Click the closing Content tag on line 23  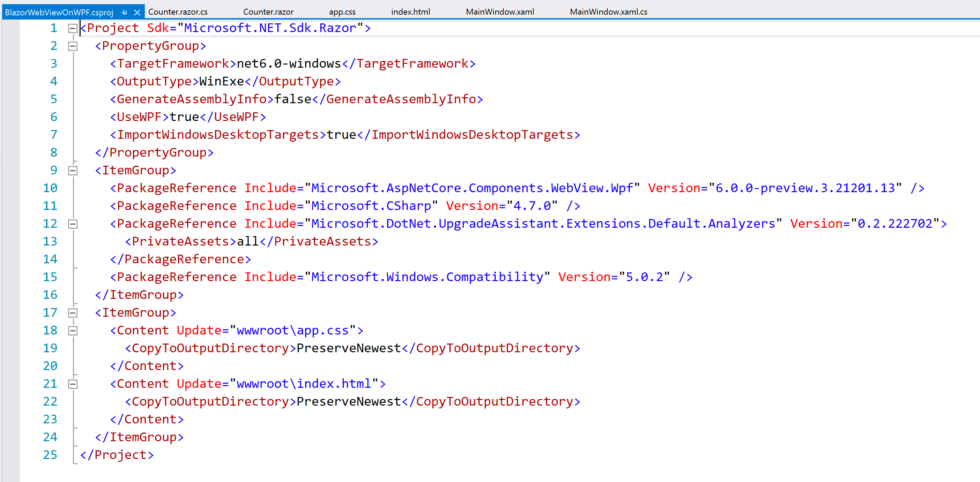(147, 420)
